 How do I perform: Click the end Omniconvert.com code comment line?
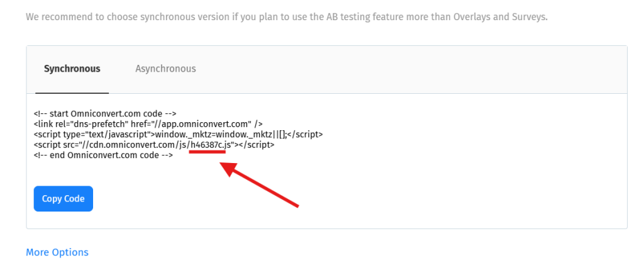click(x=103, y=155)
